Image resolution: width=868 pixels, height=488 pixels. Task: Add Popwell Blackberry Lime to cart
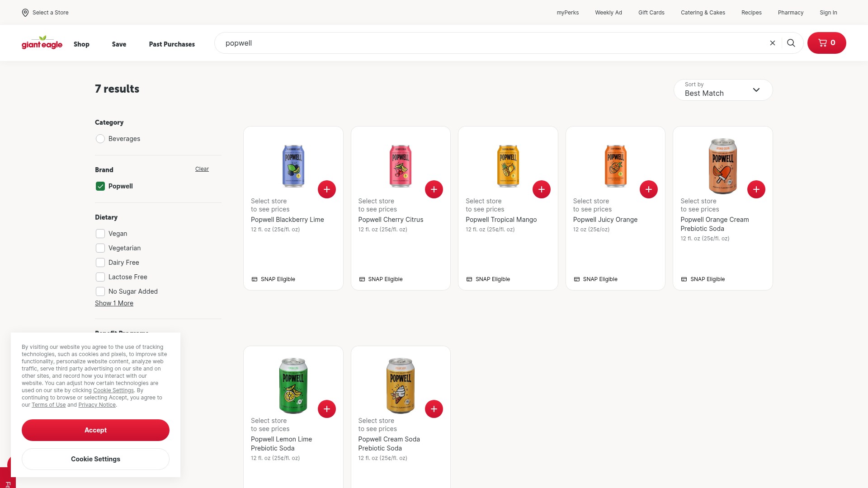[327, 189]
